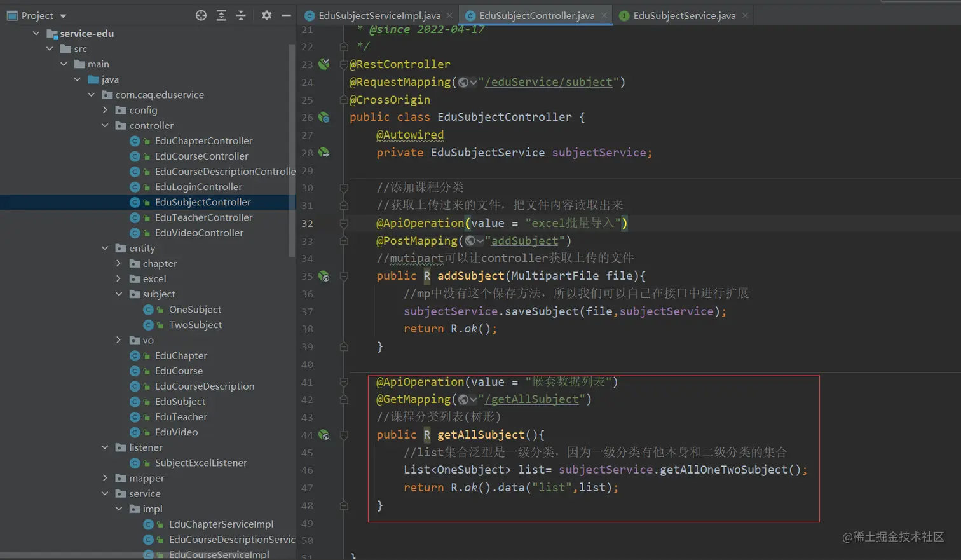Image resolution: width=961 pixels, height=560 pixels.
Task: Click getAllOneTwoSubject method call
Action: tap(724, 470)
